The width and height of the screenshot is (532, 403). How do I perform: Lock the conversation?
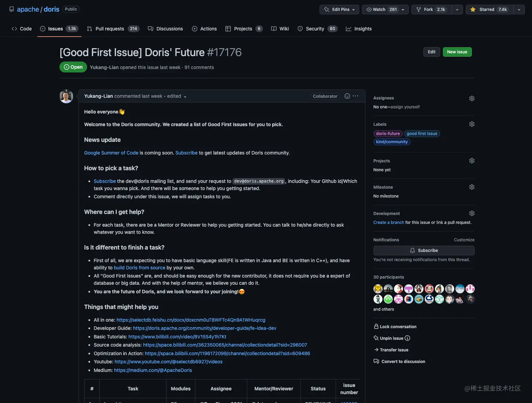coord(395,327)
